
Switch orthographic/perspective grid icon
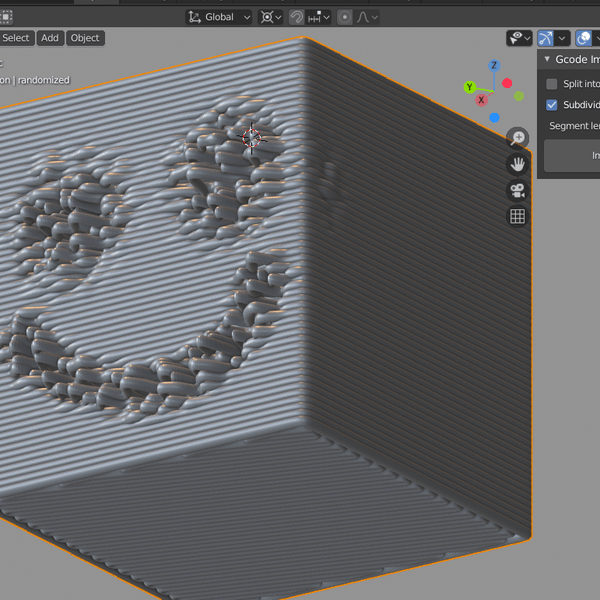pos(517,217)
